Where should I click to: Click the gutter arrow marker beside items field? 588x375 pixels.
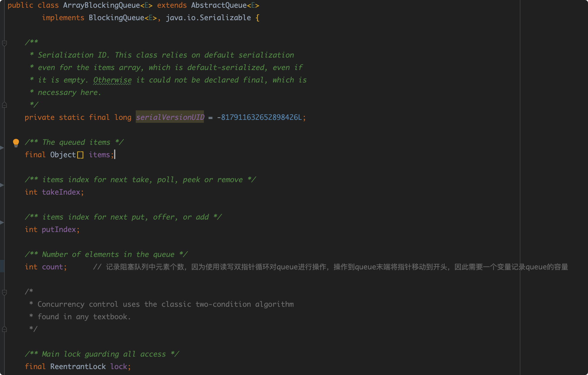point(2,147)
